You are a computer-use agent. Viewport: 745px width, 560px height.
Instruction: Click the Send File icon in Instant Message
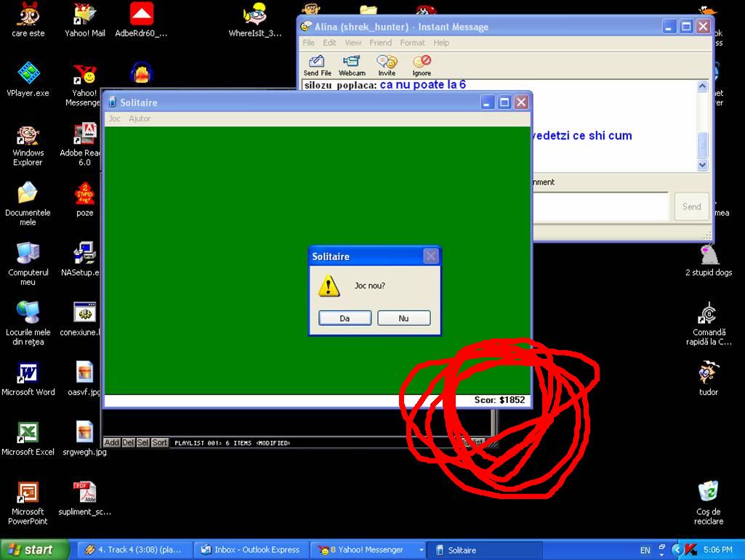point(317,65)
